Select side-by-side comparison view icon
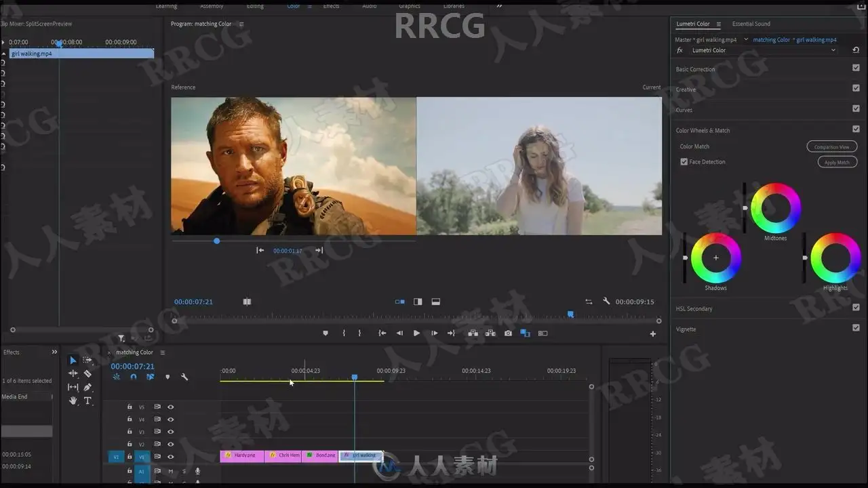The image size is (868, 488). click(x=400, y=302)
